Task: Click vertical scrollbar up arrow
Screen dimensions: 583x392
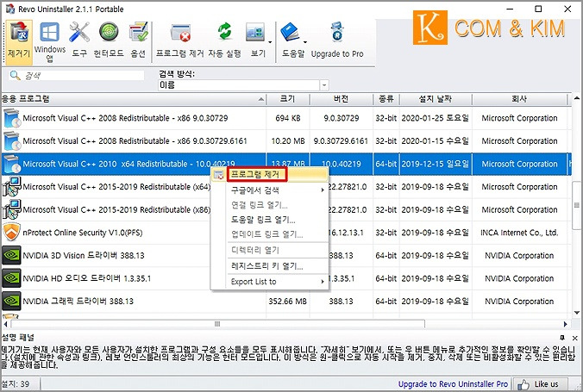Action: (577, 98)
